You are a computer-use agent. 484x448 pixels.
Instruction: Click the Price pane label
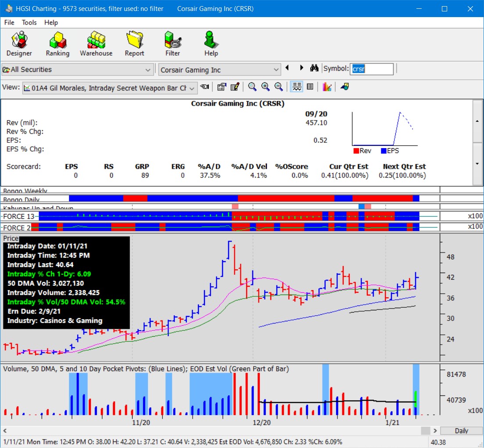pyautogui.click(x=11, y=238)
